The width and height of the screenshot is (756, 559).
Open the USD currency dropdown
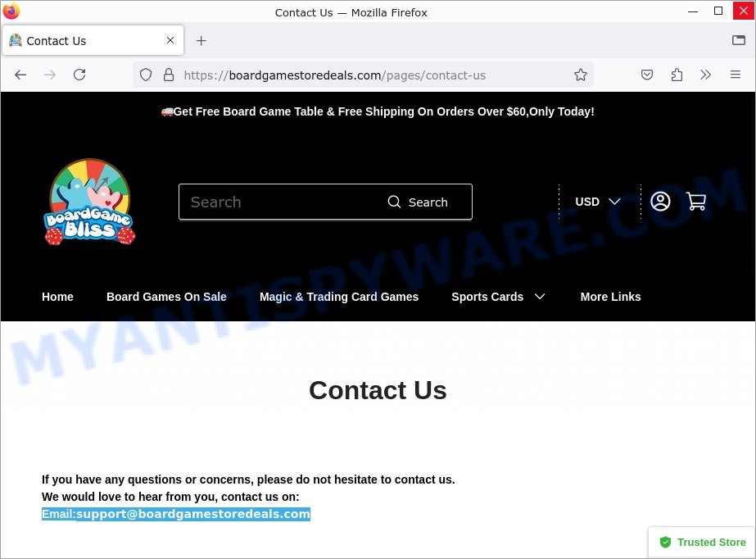(x=598, y=202)
